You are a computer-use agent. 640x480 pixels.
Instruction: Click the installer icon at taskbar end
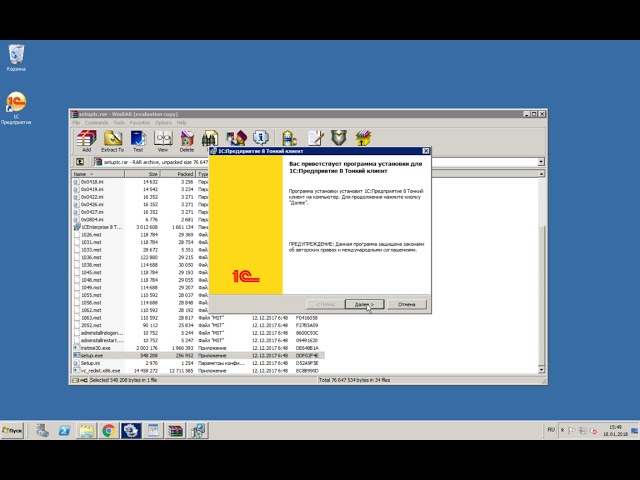click(x=198, y=430)
